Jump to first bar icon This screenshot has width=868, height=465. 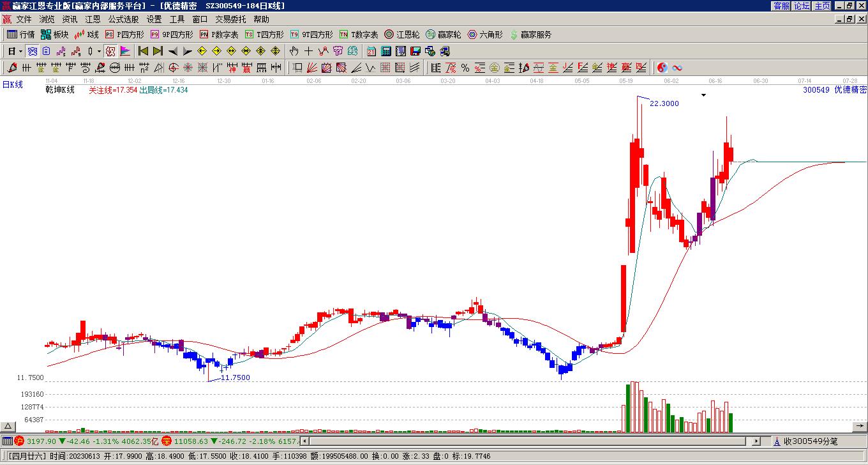pyautogui.click(x=144, y=51)
